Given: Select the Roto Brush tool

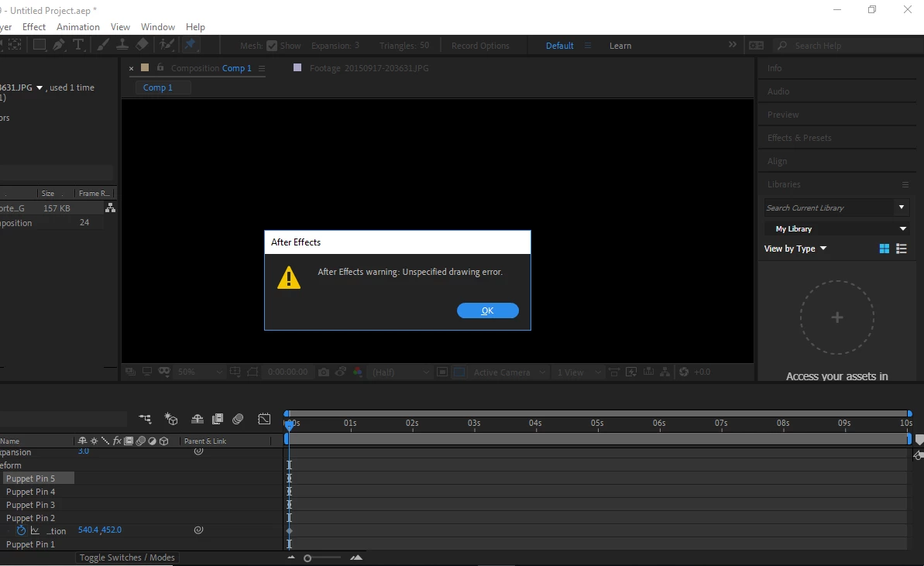Looking at the screenshot, I should [x=167, y=45].
